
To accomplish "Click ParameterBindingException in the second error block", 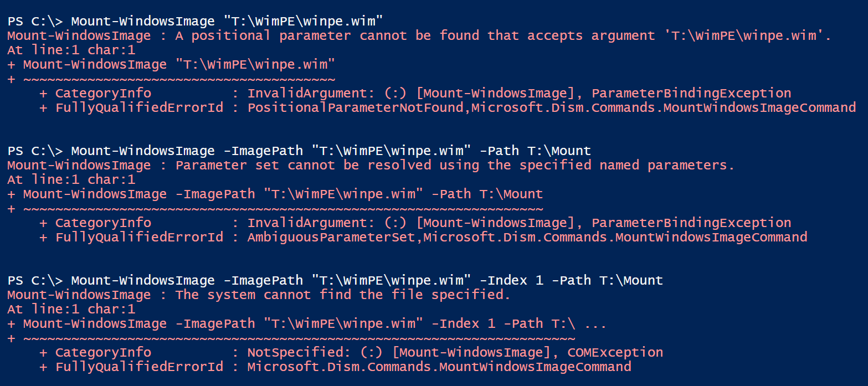I will point(691,223).
